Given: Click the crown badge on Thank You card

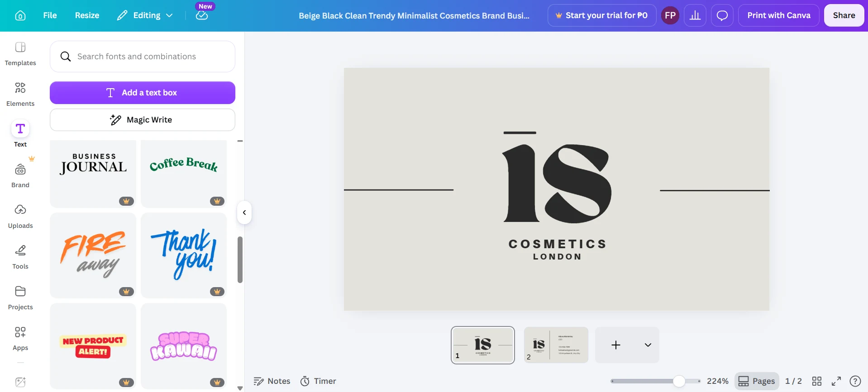Looking at the screenshot, I should coord(217,292).
